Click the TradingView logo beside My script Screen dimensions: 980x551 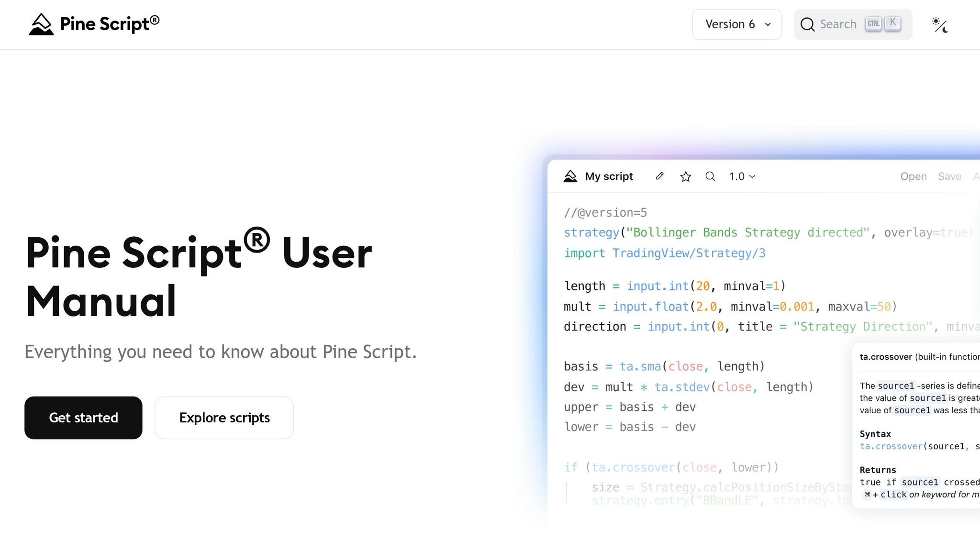(570, 176)
